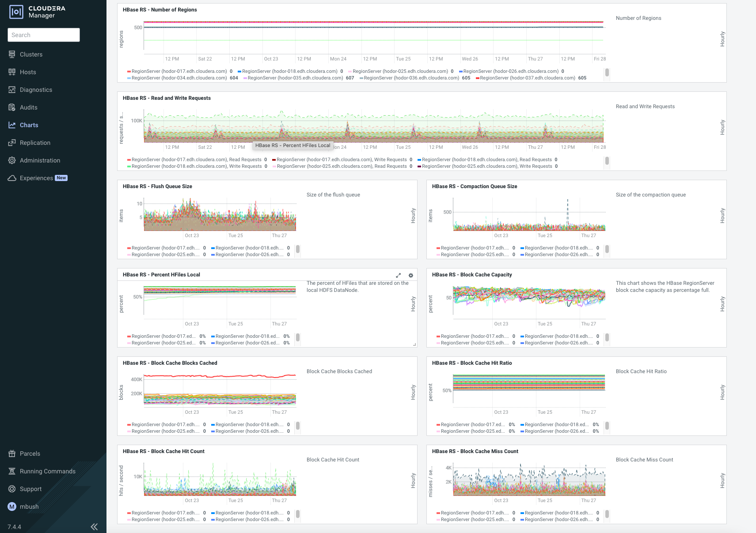Viewport: 756px width, 533px height.
Task: Open Diagnostics via its chart icon
Action: tap(12, 90)
